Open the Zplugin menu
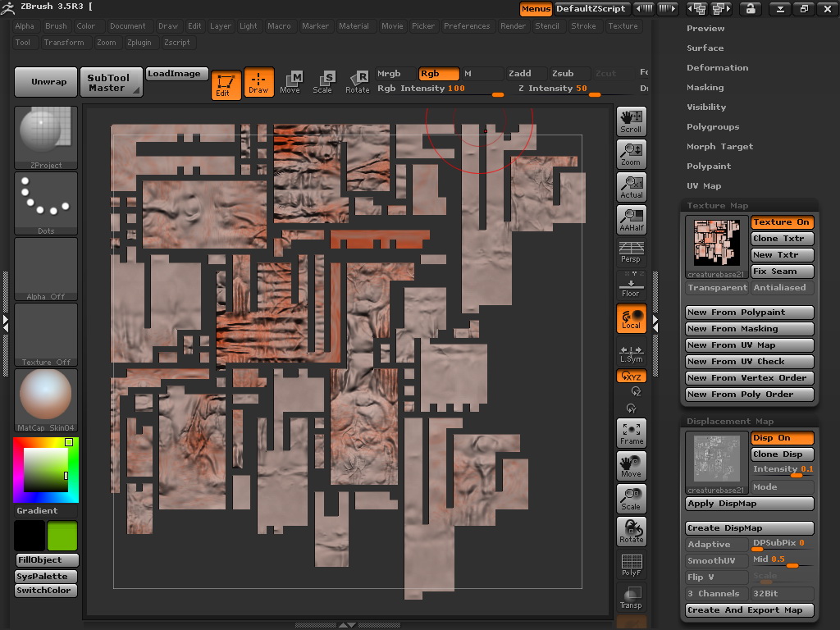The image size is (840, 630). pos(139,43)
